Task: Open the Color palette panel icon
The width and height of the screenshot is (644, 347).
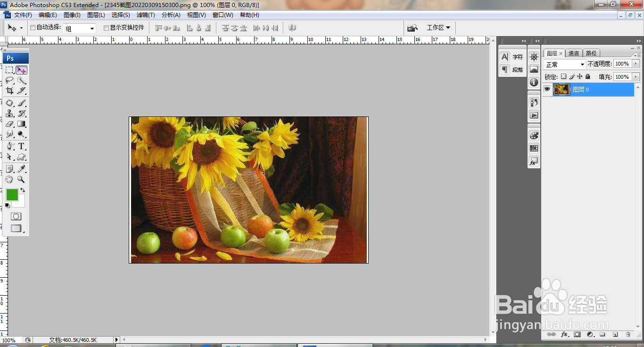Action: (x=534, y=135)
